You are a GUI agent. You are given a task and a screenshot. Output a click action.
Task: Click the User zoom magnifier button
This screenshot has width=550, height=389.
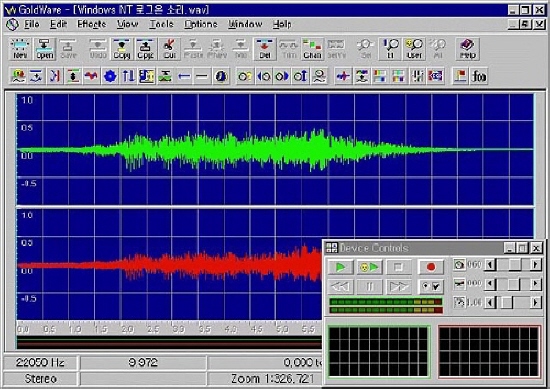(414, 49)
